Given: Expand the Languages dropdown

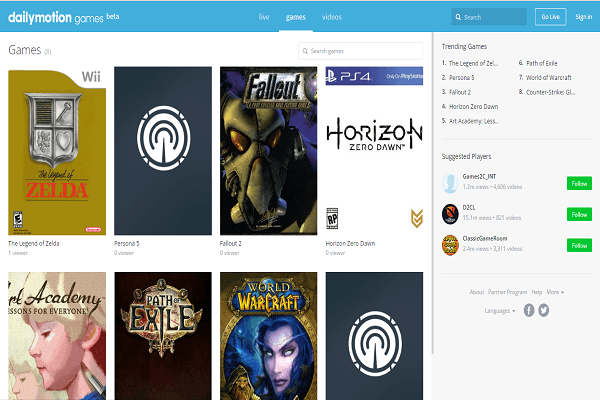Looking at the screenshot, I should click(x=500, y=310).
